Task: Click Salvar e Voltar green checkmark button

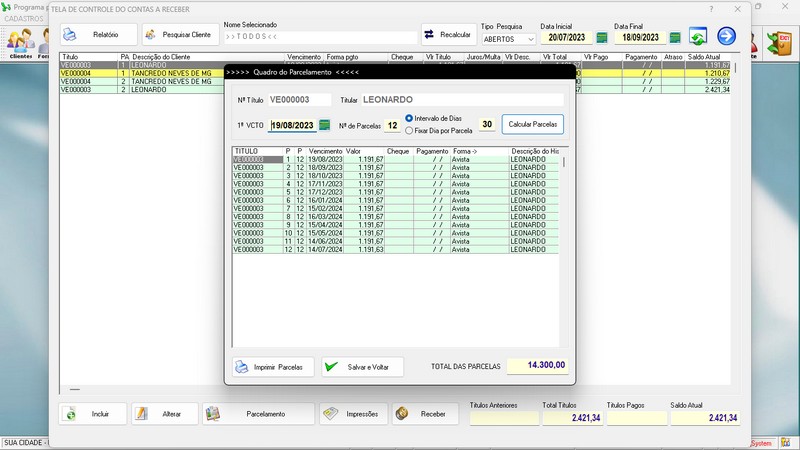Action: coord(361,367)
